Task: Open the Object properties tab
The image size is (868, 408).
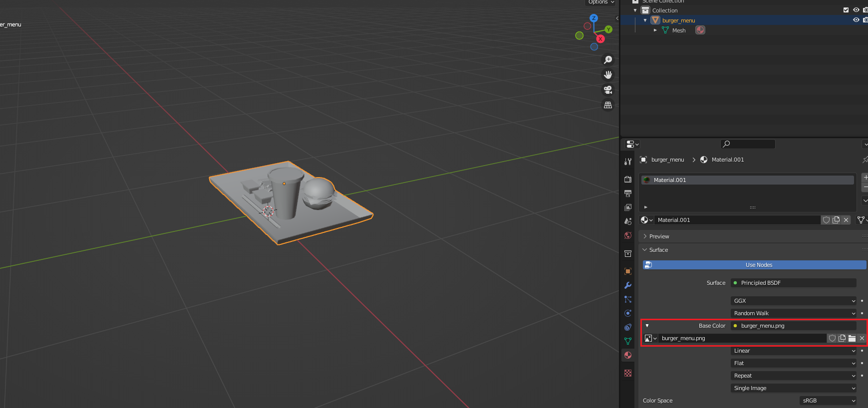Action: point(628,271)
